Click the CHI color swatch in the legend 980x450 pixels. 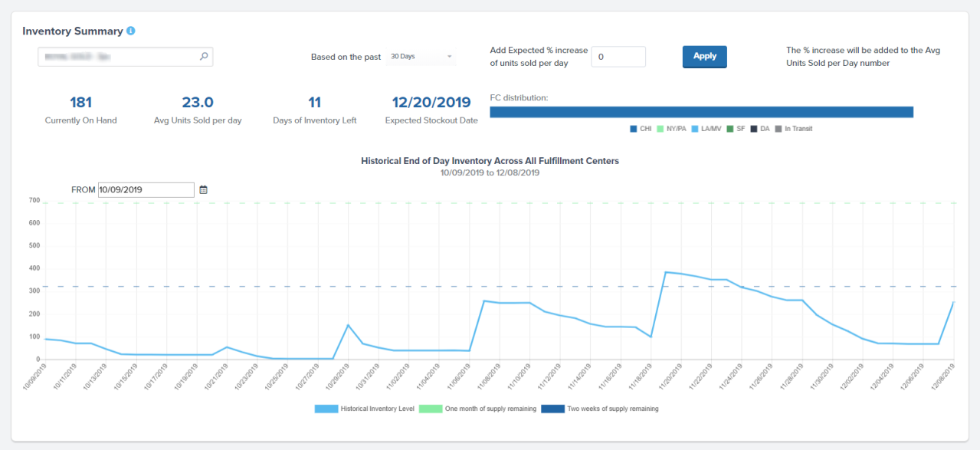pos(633,129)
